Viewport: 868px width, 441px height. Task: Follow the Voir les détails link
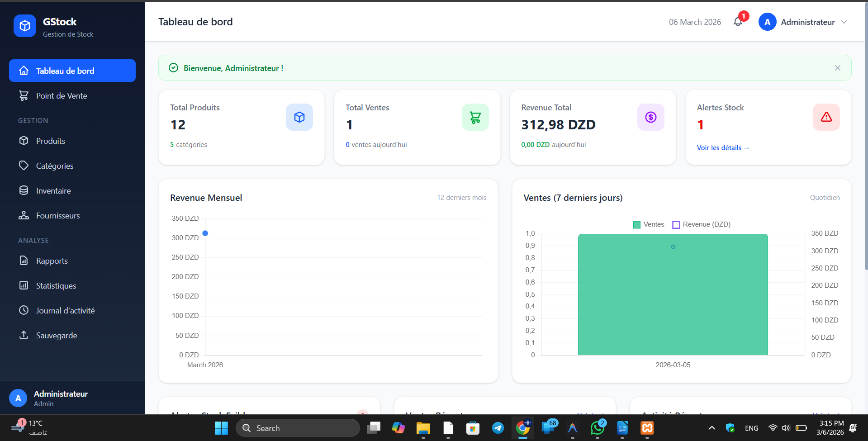722,148
